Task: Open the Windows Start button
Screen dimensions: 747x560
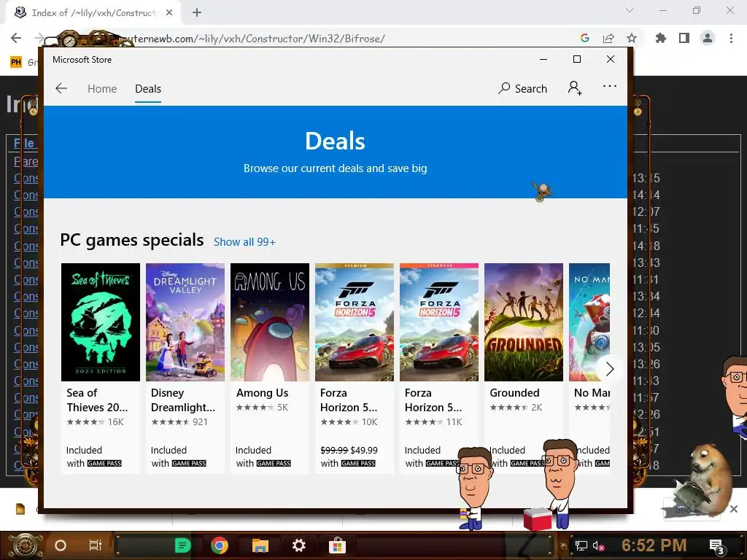Action: (x=26, y=545)
